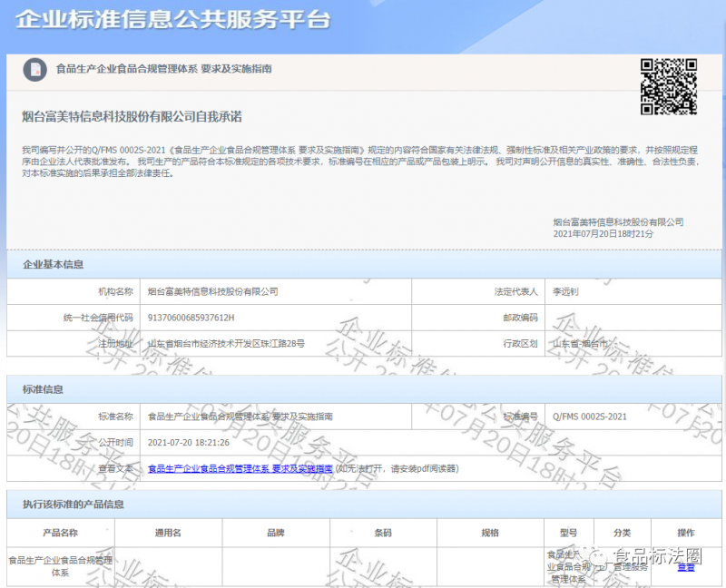Click the 查看 link in the 操作 column

686,566
